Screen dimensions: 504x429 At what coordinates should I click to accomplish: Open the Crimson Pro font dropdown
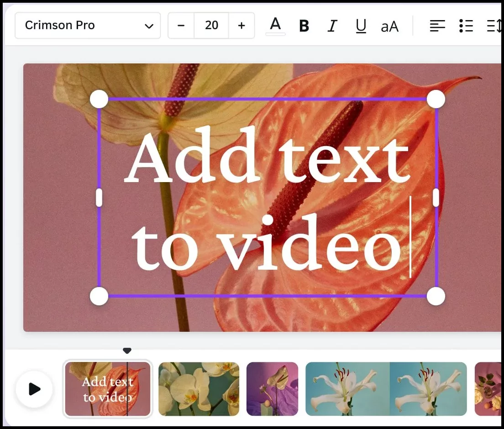pyautogui.click(x=88, y=26)
